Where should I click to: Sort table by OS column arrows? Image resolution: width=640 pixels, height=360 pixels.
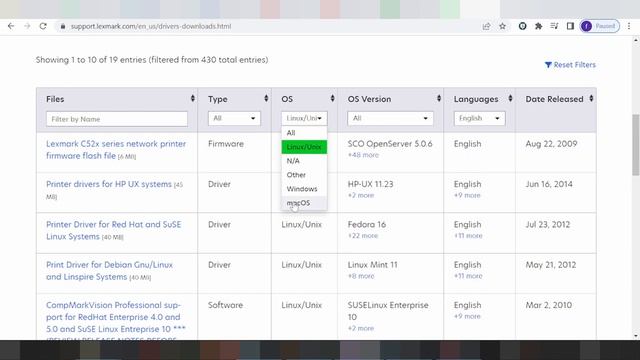(x=332, y=98)
